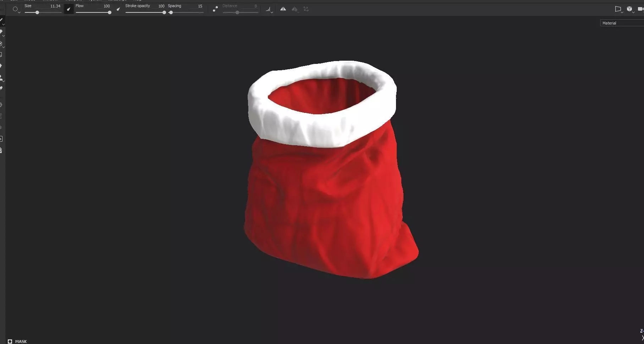Open the symmetry settings icon
Viewport: 644px width, 344px height.
click(295, 9)
